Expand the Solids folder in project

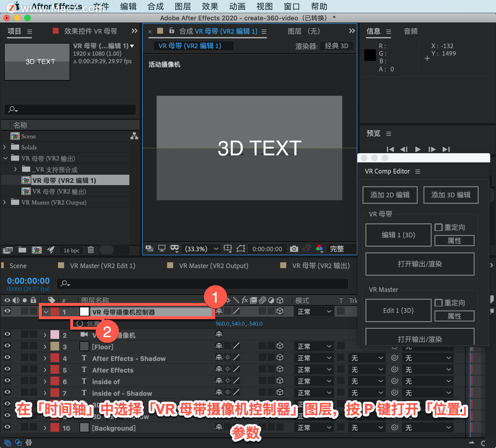tap(4, 147)
